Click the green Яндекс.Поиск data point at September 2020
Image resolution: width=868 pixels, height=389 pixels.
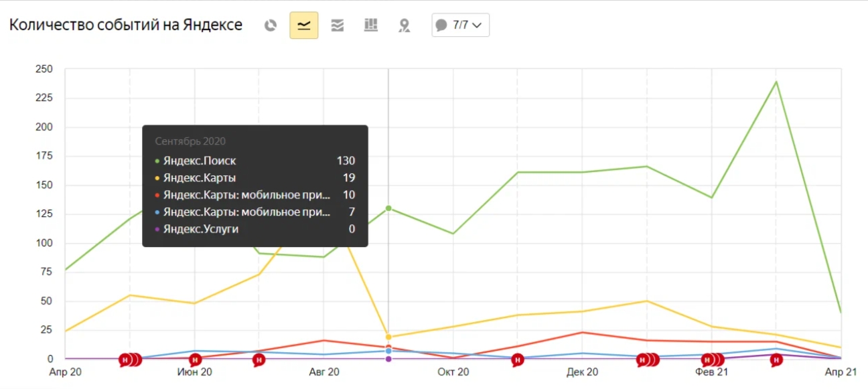388,208
